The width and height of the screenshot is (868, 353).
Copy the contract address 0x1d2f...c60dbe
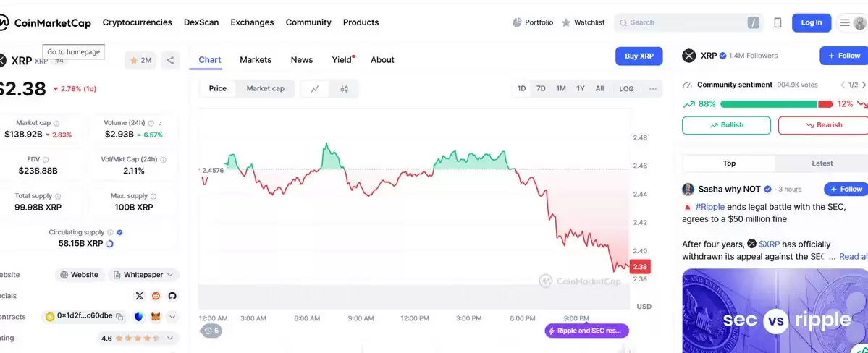tap(119, 317)
